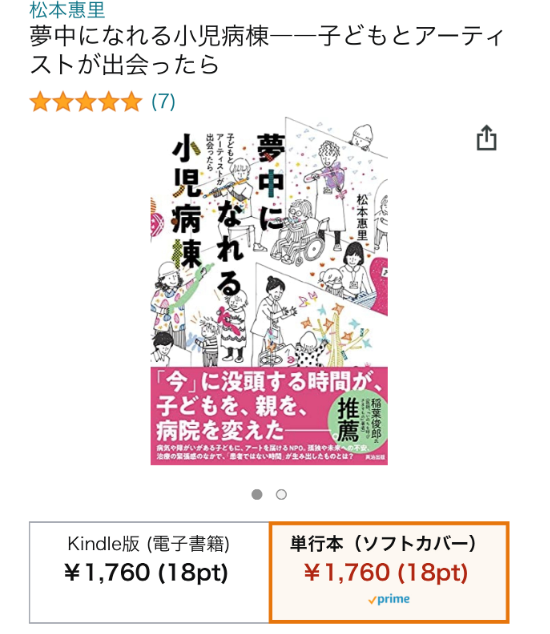Open the (7) customer reviews link
Viewport: 550px width, 634px height.
click(x=163, y=101)
